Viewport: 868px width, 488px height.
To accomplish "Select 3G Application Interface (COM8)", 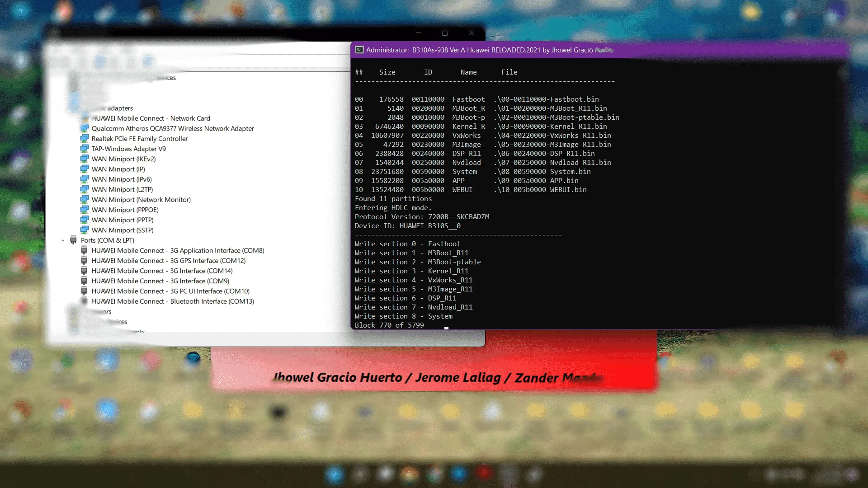I will click(x=178, y=250).
